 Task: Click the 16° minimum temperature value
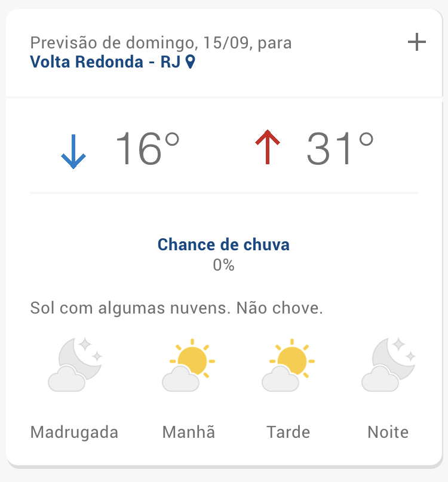coord(147,149)
